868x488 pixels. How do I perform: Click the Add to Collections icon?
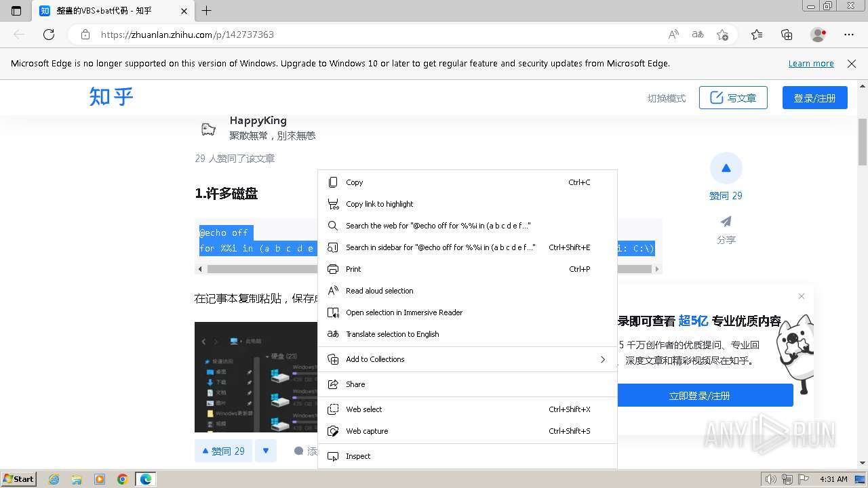pos(333,359)
